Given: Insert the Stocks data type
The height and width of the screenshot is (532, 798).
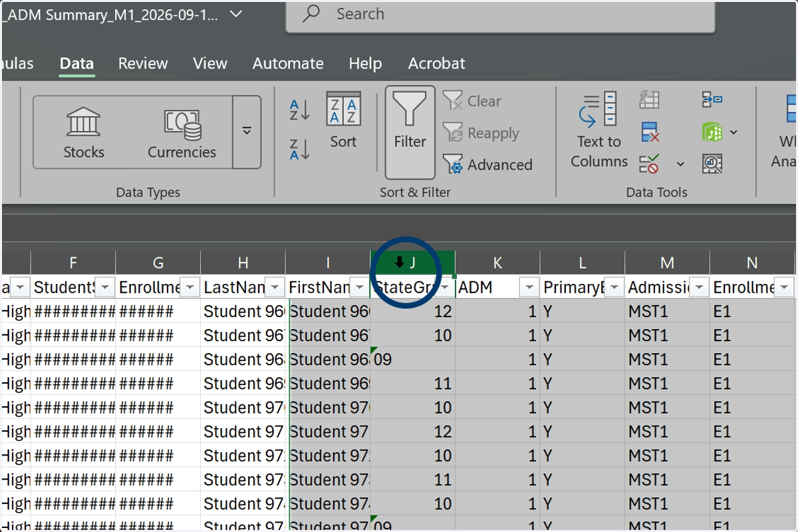Looking at the screenshot, I should (x=84, y=132).
